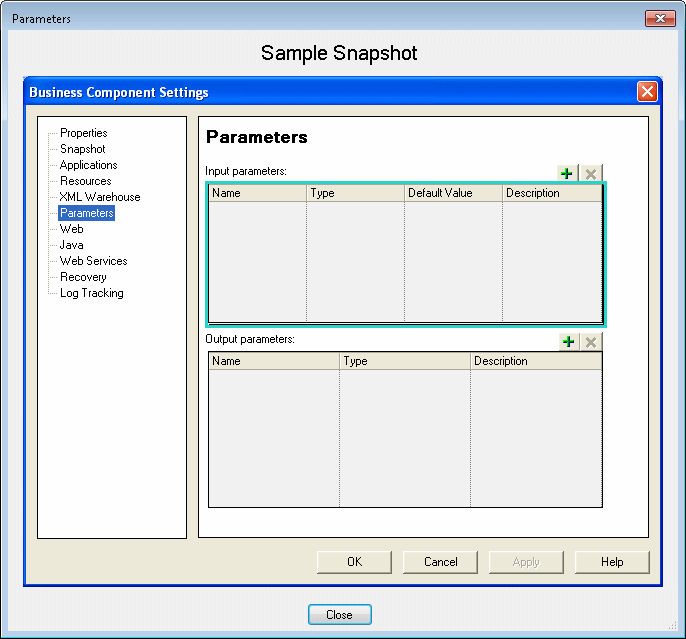This screenshot has height=639, width=686.
Task: Select Applications in the settings tree
Action: [x=88, y=165]
